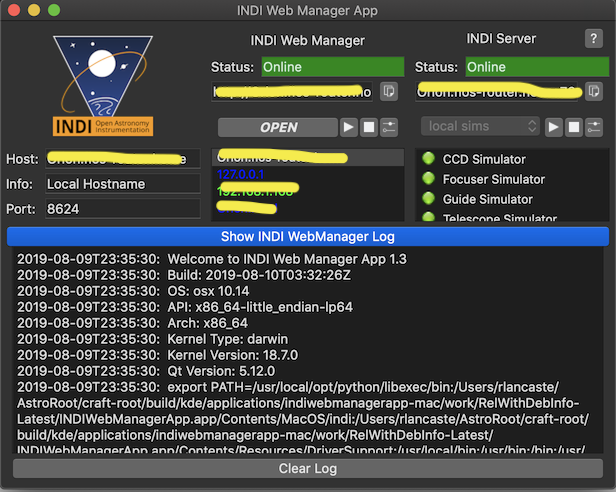Open INDI Web Manager settings sliders icon
Viewport: 616px width, 492px height.
389,127
